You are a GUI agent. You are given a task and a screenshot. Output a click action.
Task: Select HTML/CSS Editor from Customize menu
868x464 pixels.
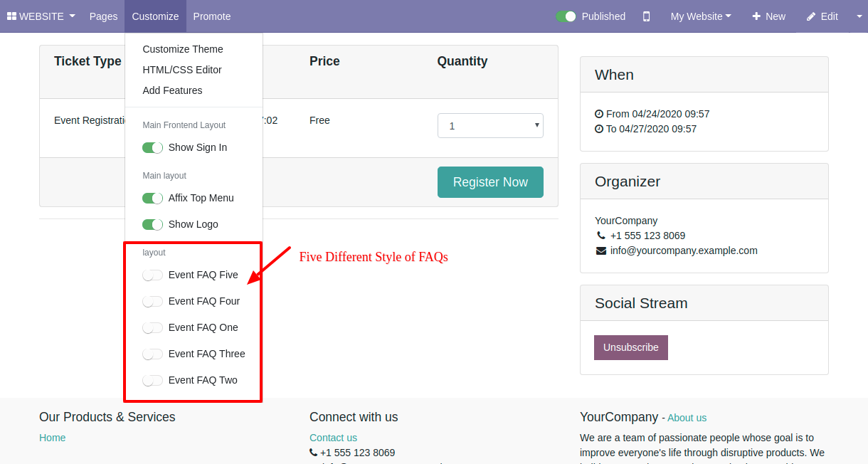tap(182, 70)
